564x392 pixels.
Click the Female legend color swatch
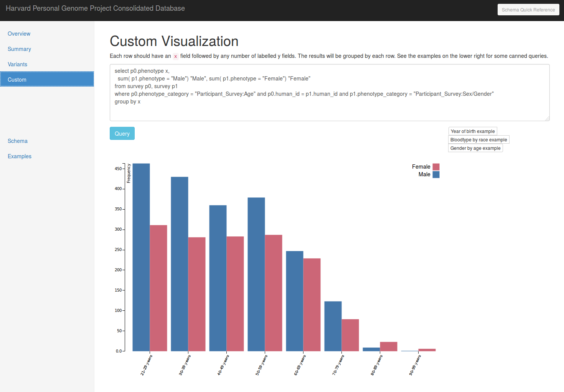pos(436,167)
